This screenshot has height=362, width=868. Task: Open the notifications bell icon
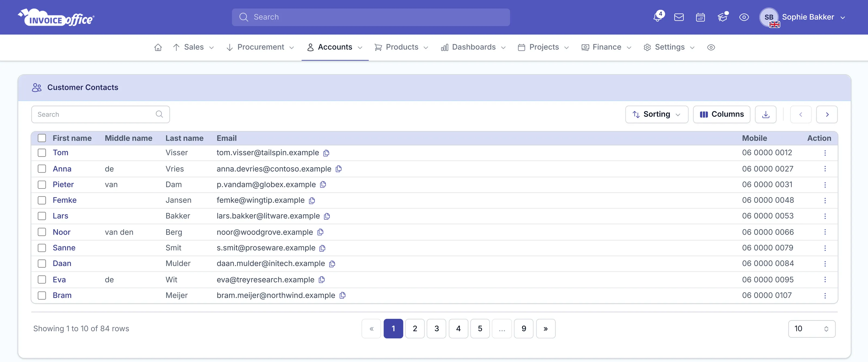pyautogui.click(x=658, y=17)
